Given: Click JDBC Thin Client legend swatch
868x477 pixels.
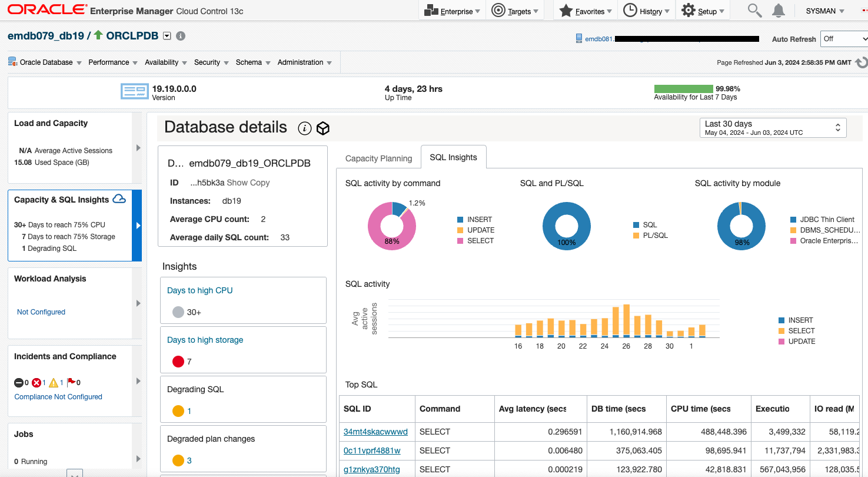Looking at the screenshot, I should pos(793,220).
